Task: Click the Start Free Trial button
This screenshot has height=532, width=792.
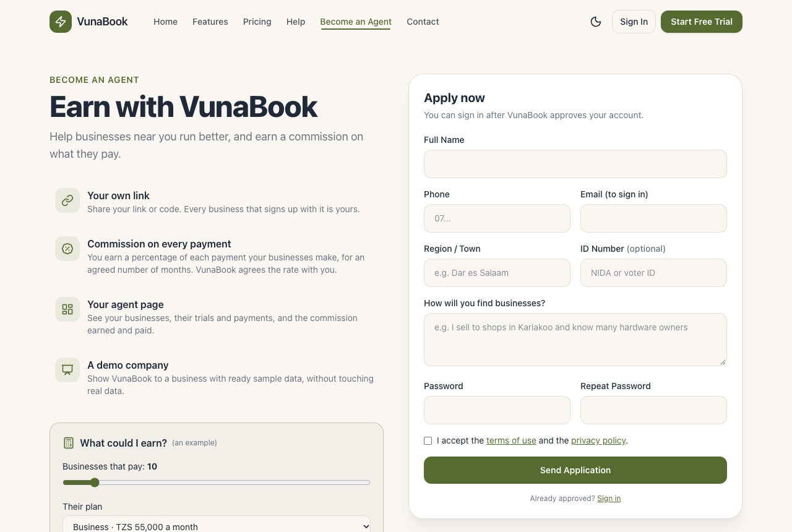Action: coord(702,22)
